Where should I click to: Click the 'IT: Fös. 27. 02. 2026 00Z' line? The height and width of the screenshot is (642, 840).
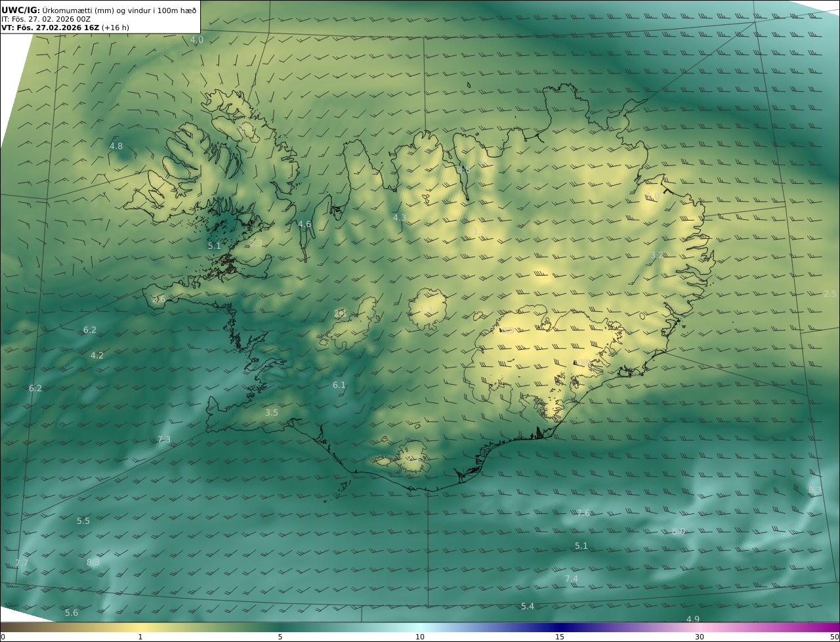tap(46, 19)
